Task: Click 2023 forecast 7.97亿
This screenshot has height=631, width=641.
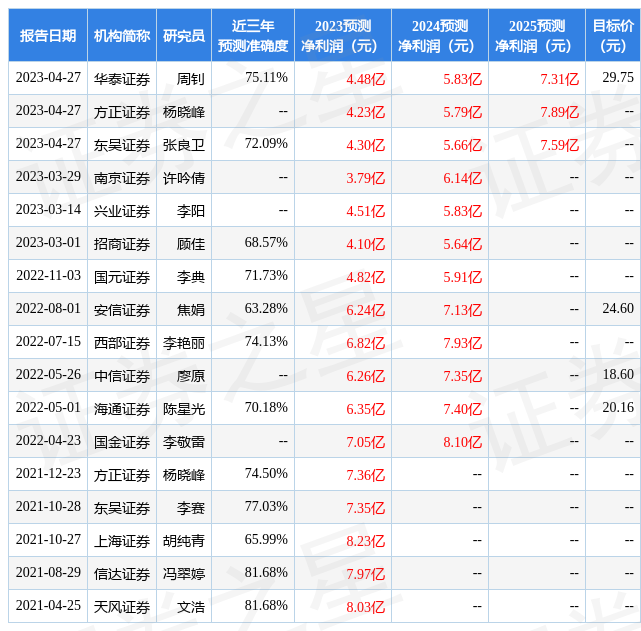Action: pyautogui.click(x=365, y=575)
